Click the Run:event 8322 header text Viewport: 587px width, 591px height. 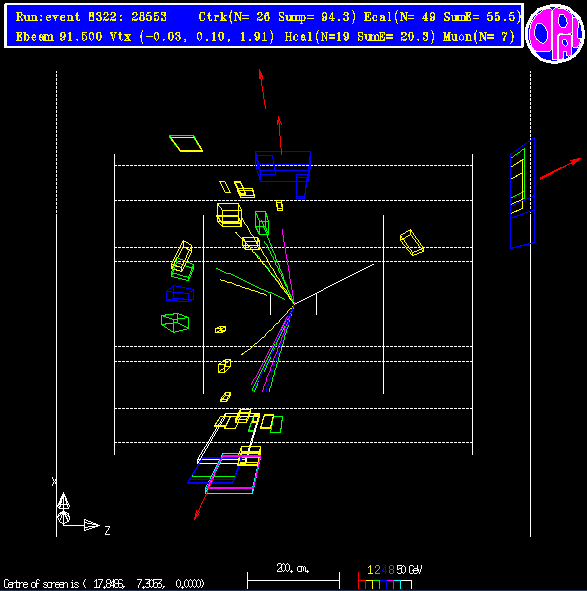91,17
